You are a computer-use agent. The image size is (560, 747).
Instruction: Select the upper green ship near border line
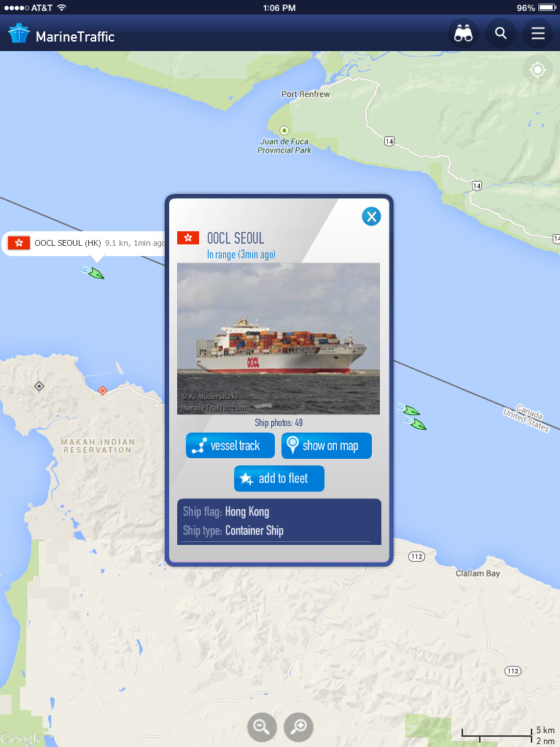click(x=410, y=410)
